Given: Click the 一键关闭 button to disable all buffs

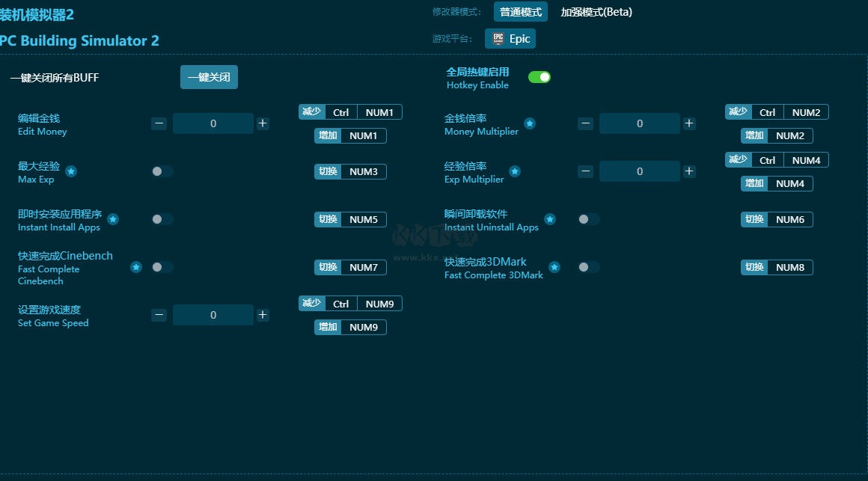Looking at the screenshot, I should [x=209, y=77].
